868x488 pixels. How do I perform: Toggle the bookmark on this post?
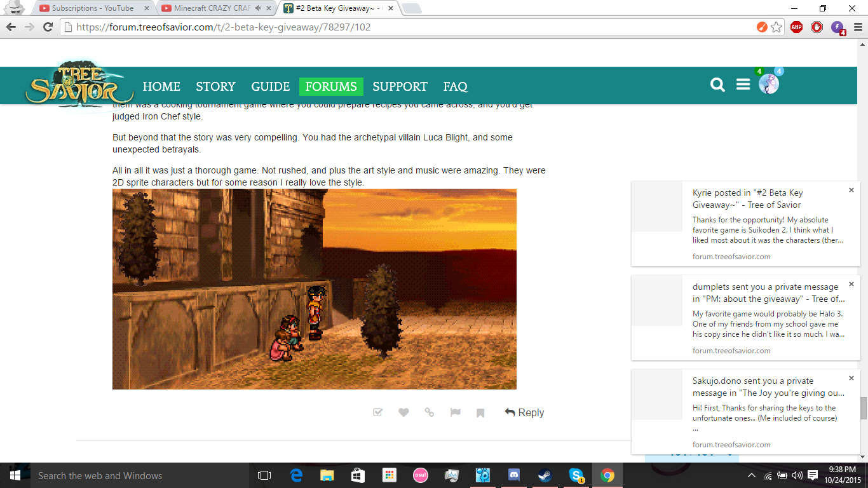tap(480, 413)
